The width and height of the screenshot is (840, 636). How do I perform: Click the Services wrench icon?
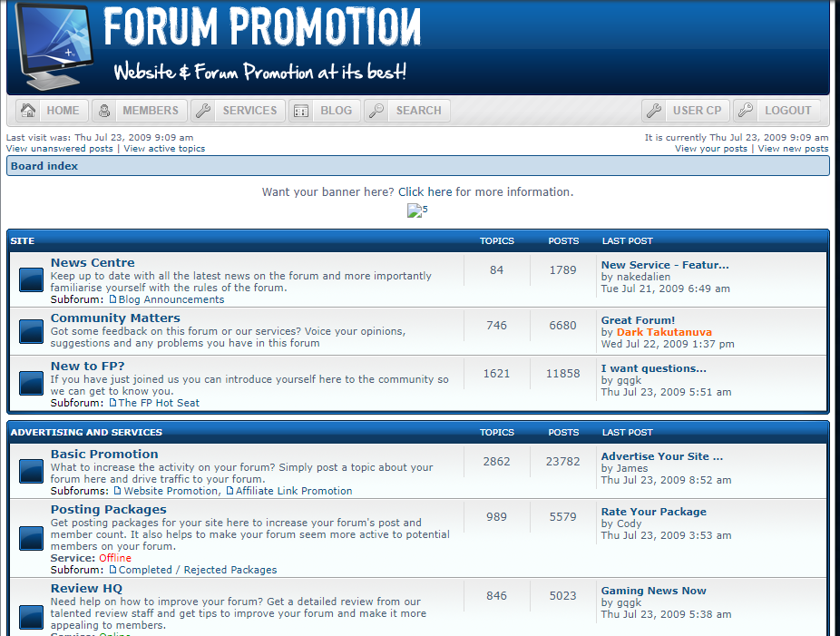coord(203,111)
